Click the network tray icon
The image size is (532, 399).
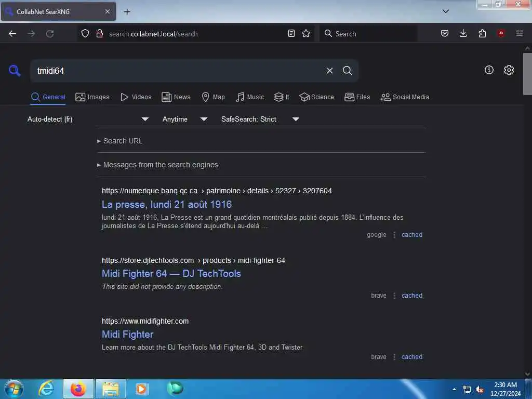pos(467,390)
